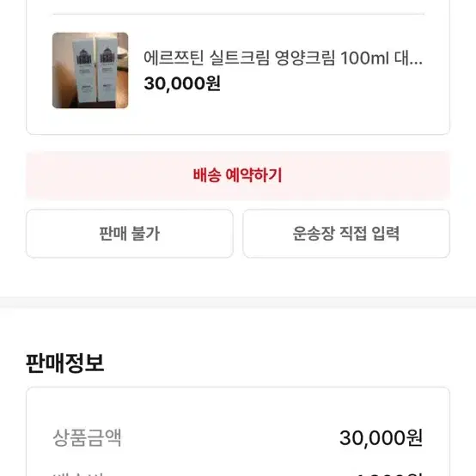Click the 판매정보 section heading
Screen dimensions: 476x476
click(x=65, y=363)
